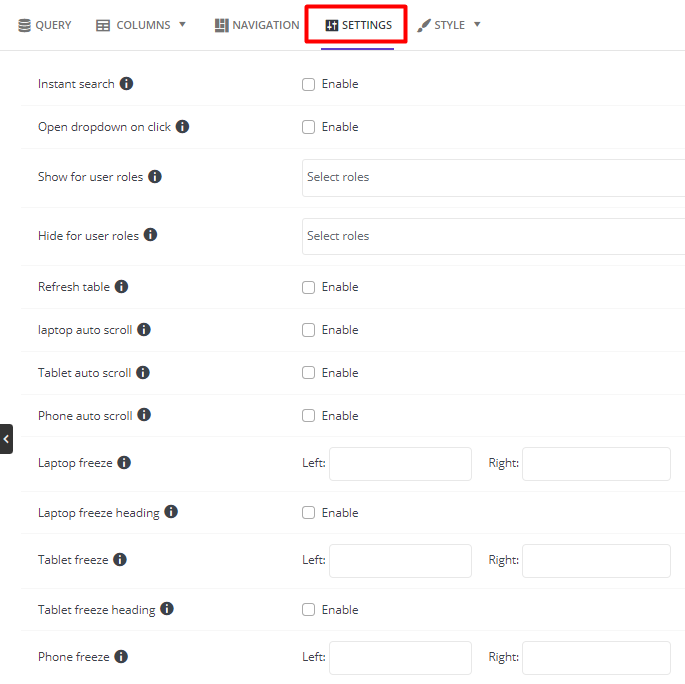This screenshot has height=684, width=685.
Task: Click info icon next to Instant search
Action: pos(127,84)
